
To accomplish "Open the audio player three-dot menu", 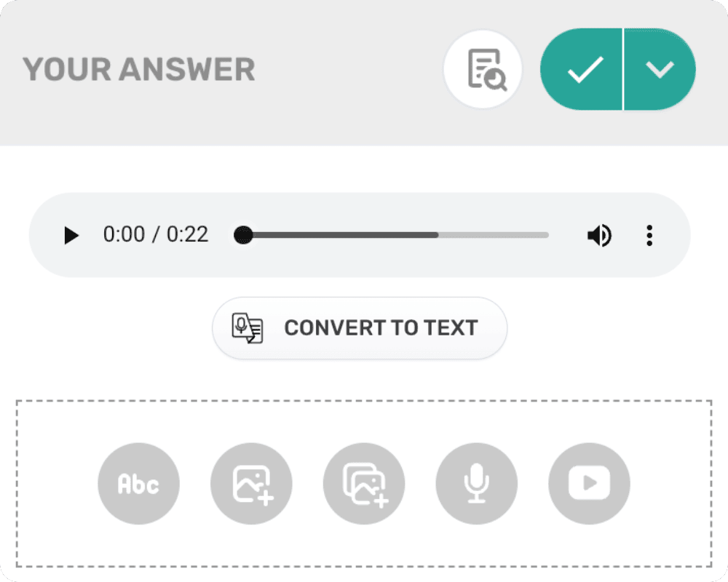I will [649, 235].
